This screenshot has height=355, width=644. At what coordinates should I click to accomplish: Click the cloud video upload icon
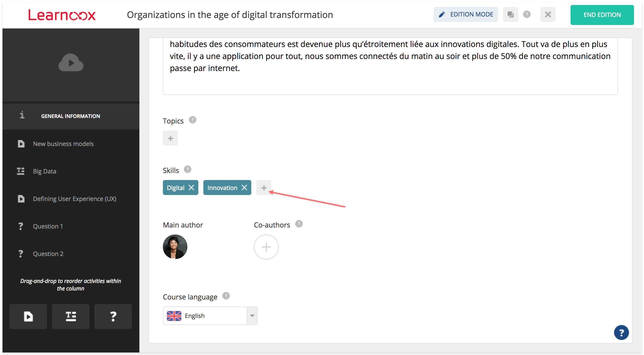[71, 62]
